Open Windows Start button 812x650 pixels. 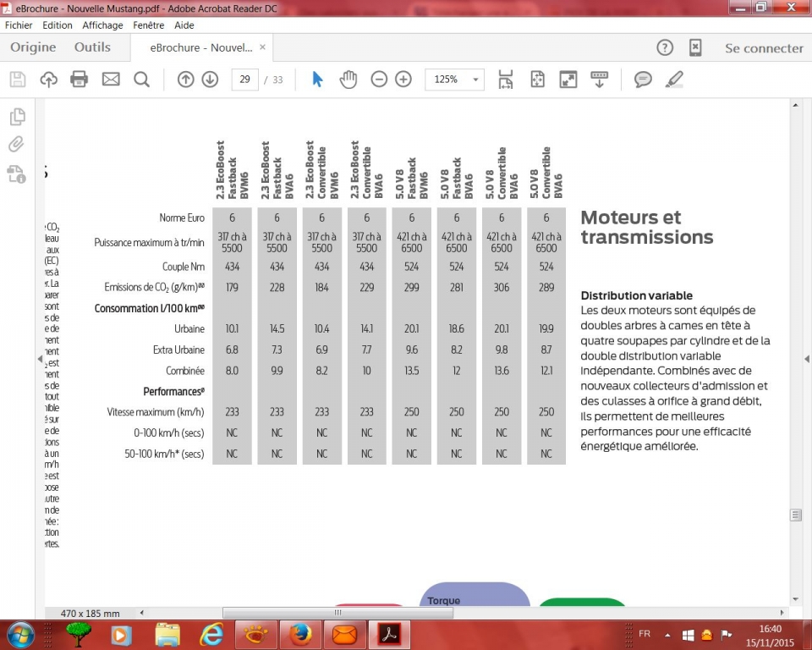coord(20,635)
